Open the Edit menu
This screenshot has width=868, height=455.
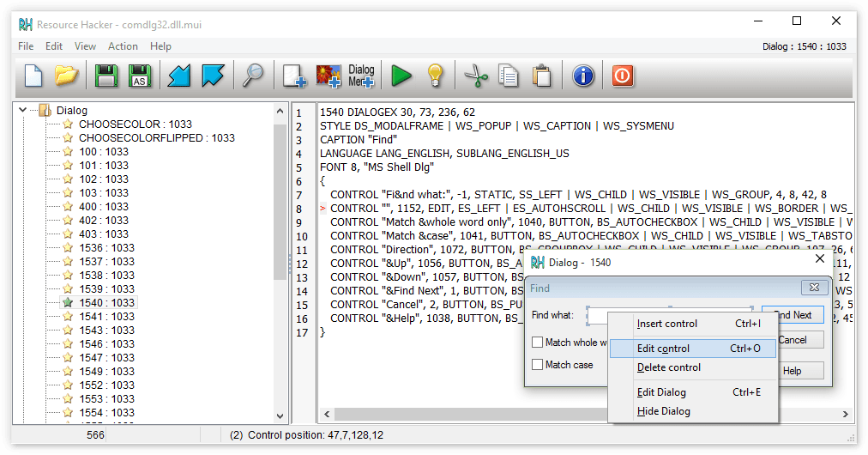click(54, 46)
